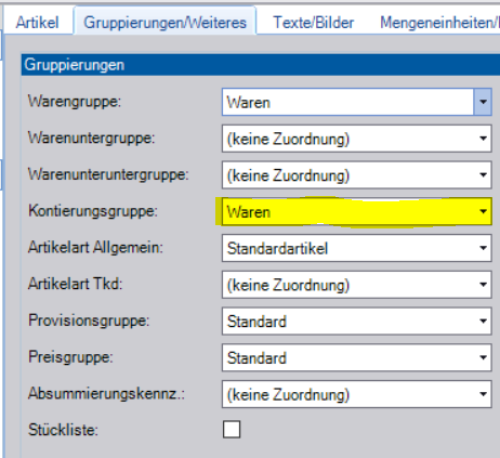Screen dimensions: 500x458
Task: Open the Absummierungskennz. dropdown arrow
Action: click(x=483, y=394)
